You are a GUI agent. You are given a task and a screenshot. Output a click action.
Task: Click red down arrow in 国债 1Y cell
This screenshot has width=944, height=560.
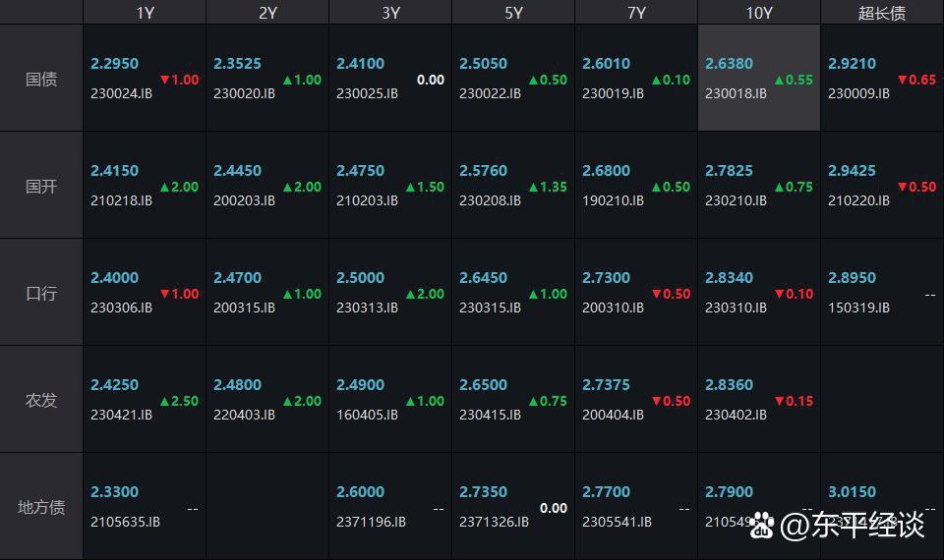(x=165, y=81)
